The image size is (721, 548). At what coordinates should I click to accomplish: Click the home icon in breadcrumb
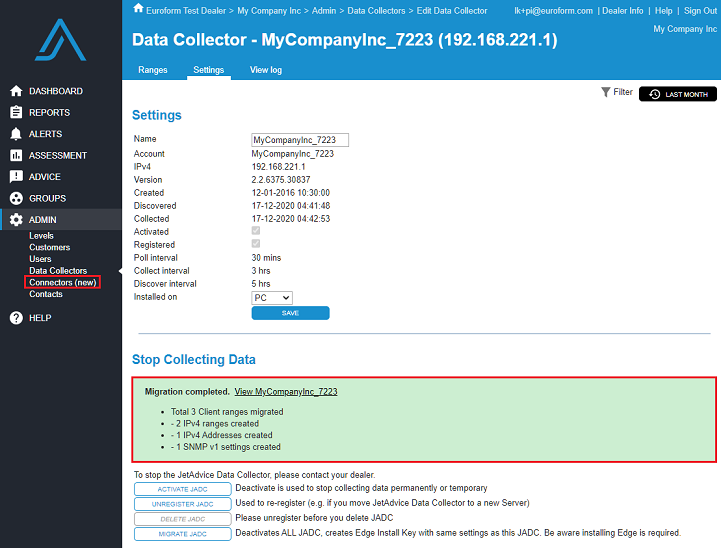click(x=138, y=8)
